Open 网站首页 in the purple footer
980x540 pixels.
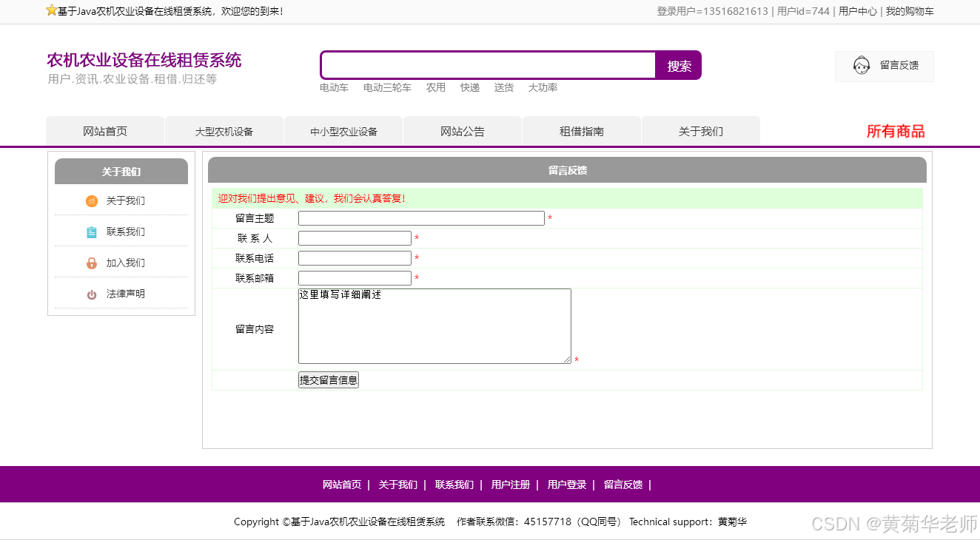coord(342,485)
